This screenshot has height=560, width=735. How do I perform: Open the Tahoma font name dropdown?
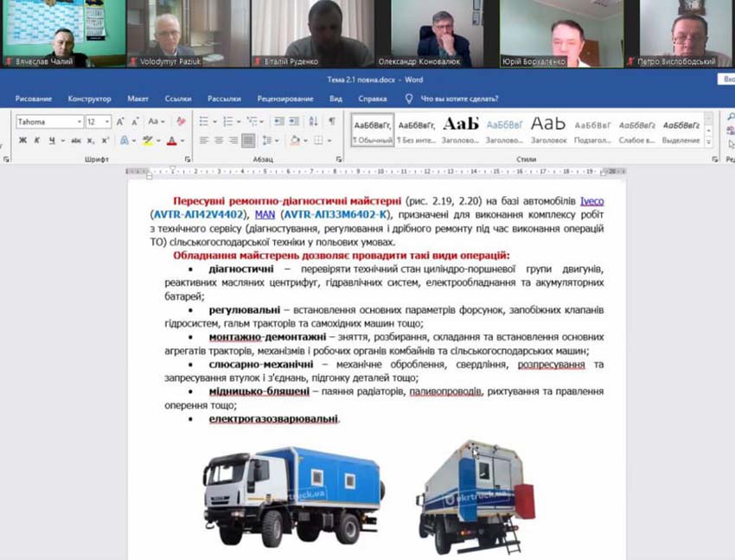(x=80, y=122)
